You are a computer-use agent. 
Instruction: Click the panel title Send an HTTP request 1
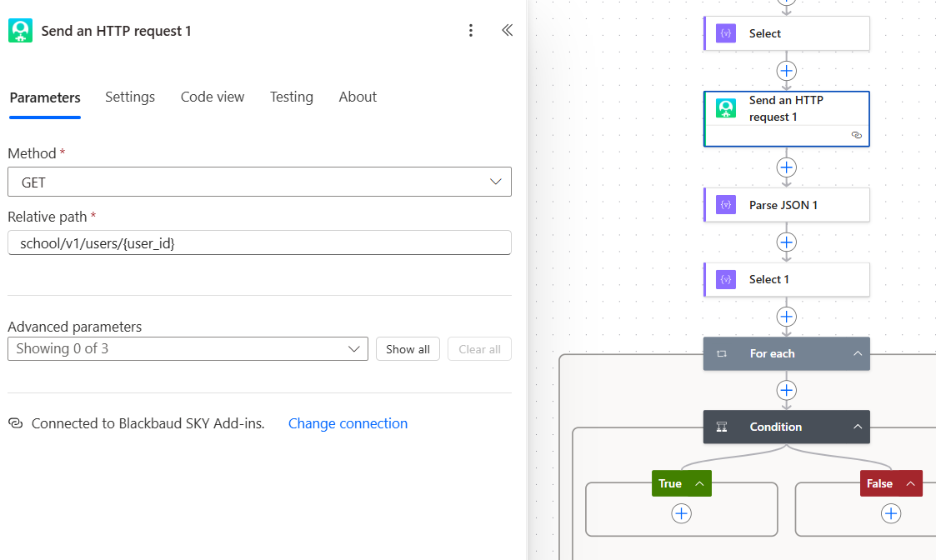[117, 31]
